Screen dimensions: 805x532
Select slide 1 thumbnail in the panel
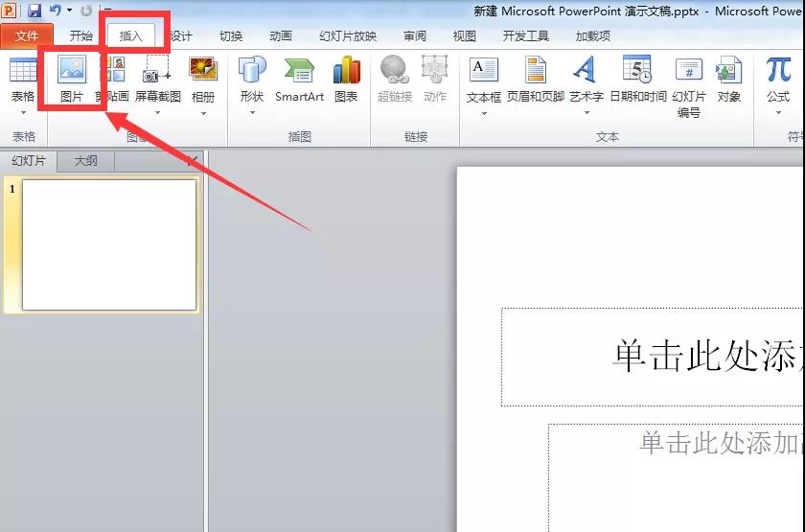109,245
